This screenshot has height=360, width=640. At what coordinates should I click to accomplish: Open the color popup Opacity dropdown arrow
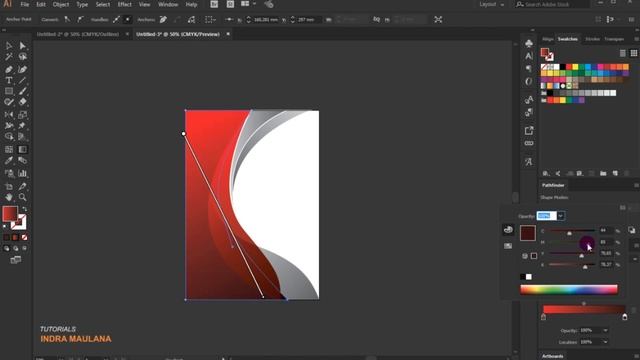point(561,216)
